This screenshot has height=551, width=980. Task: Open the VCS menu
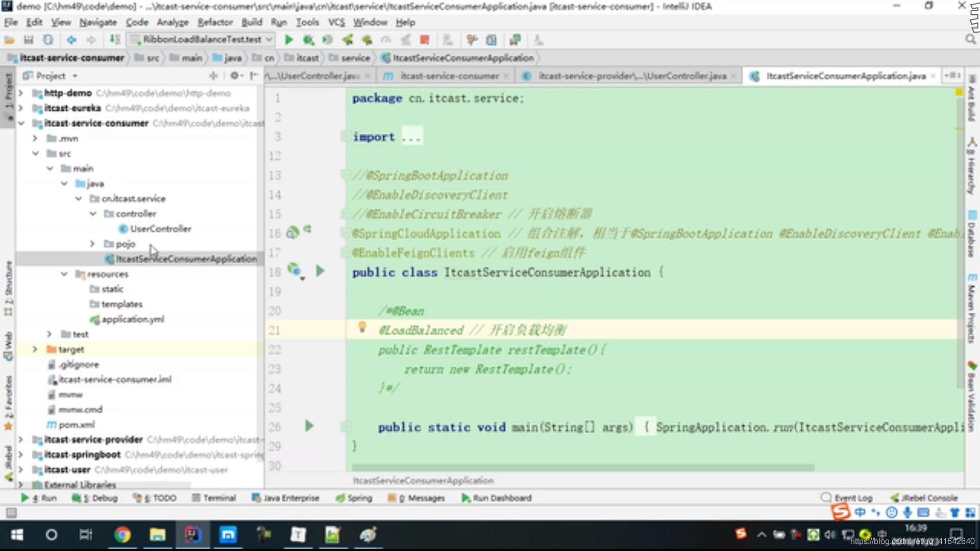click(x=336, y=22)
